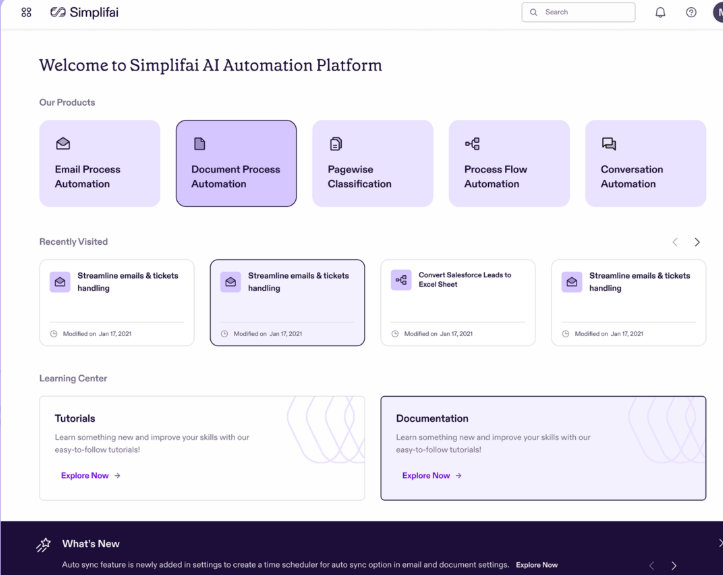
Task: Click envelope icon on highlighted Streamline card
Action: tap(231, 282)
